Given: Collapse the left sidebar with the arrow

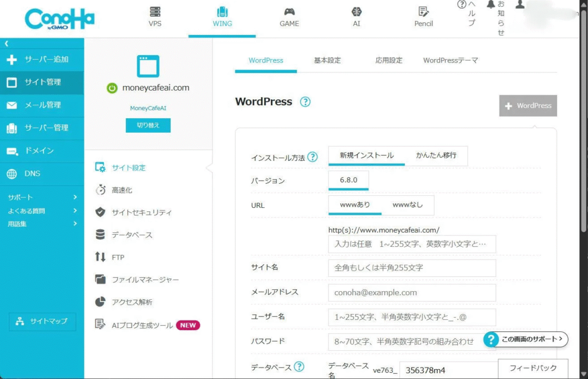Looking at the screenshot, I should point(6,44).
